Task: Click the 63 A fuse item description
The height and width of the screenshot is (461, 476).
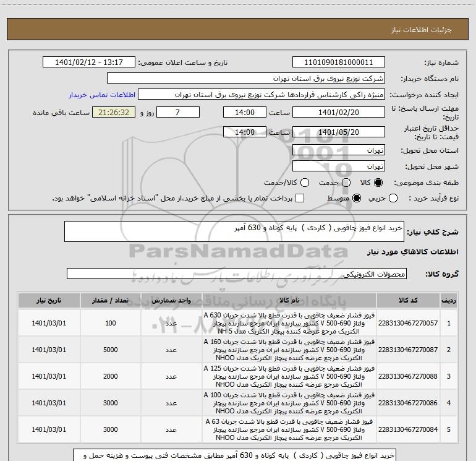Action: click(289, 429)
